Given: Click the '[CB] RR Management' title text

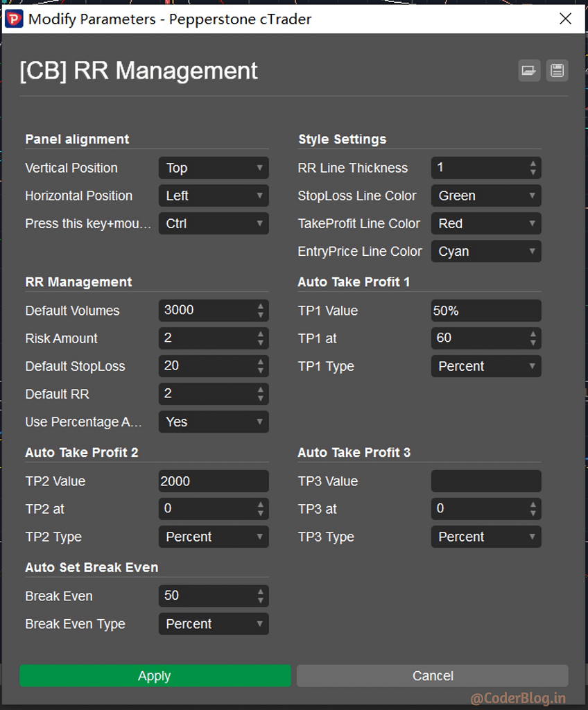Looking at the screenshot, I should point(139,71).
